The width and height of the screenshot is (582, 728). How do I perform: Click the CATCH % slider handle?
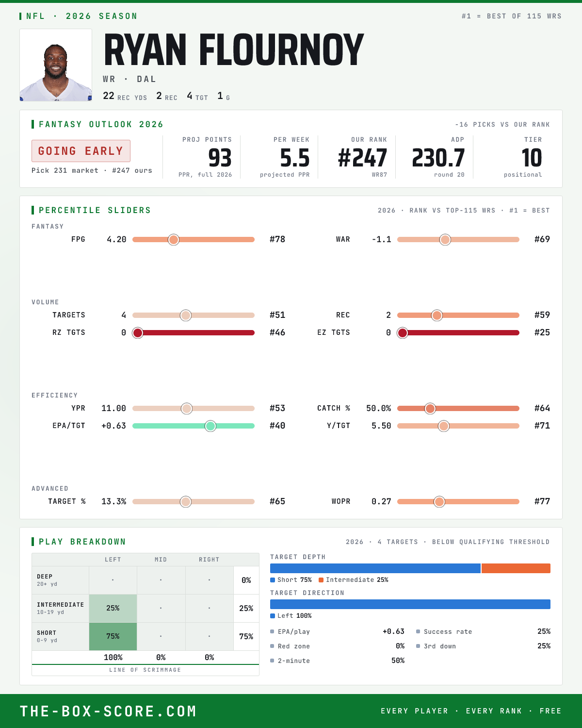(430, 408)
